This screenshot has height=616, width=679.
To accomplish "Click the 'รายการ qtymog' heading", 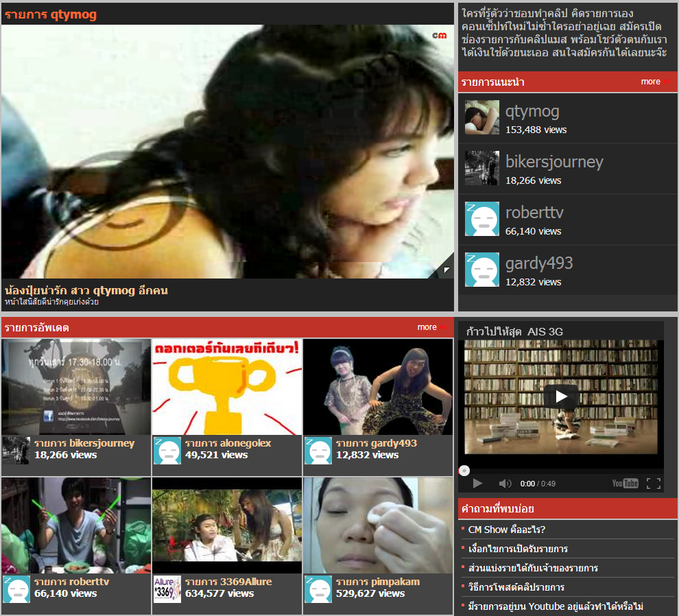I will coord(51,14).
